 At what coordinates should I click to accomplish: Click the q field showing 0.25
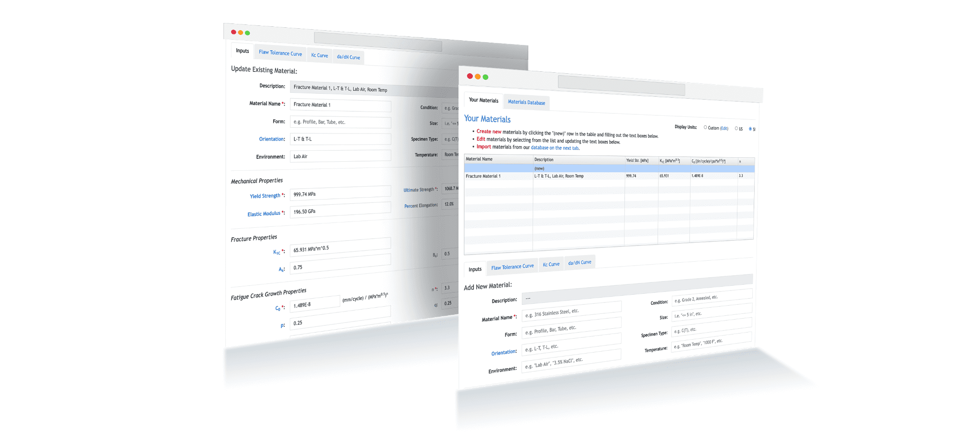tap(450, 303)
